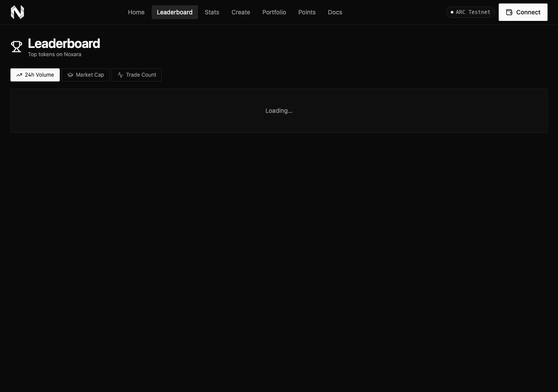The width and height of the screenshot is (558, 392).
Task: Open the Docs link
Action: tap(335, 12)
